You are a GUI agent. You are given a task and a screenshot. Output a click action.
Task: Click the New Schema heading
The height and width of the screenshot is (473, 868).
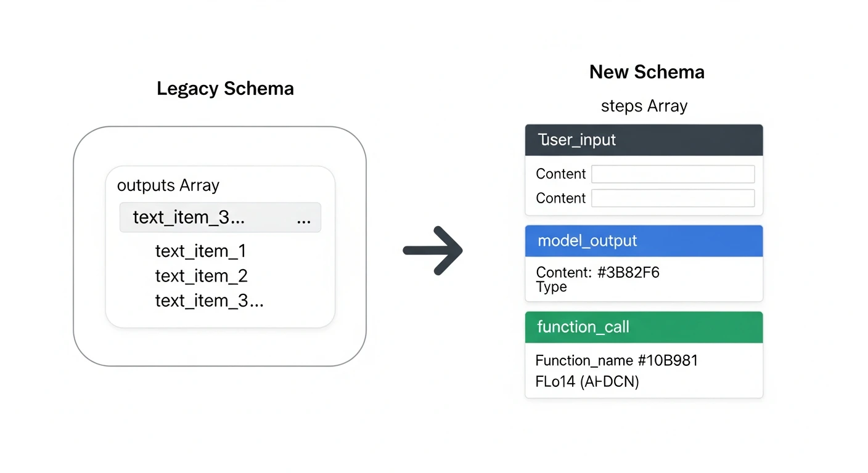click(647, 72)
